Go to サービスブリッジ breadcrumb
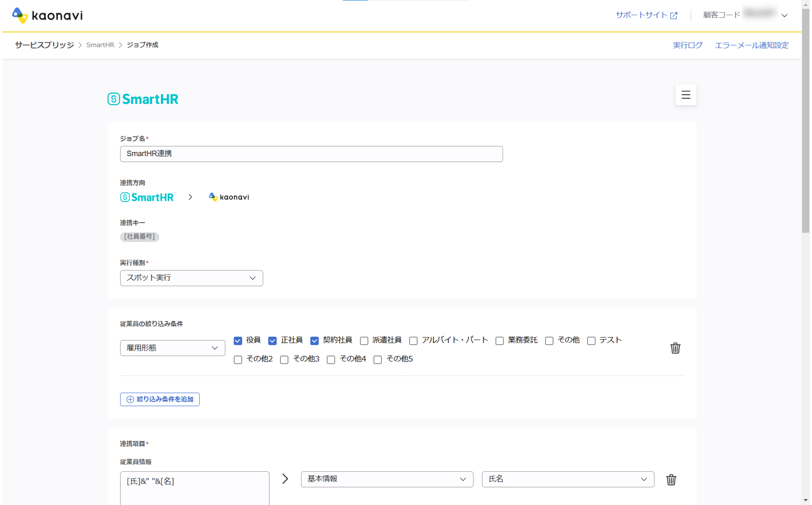Image resolution: width=812 pixels, height=505 pixels. tap(44, 45)
